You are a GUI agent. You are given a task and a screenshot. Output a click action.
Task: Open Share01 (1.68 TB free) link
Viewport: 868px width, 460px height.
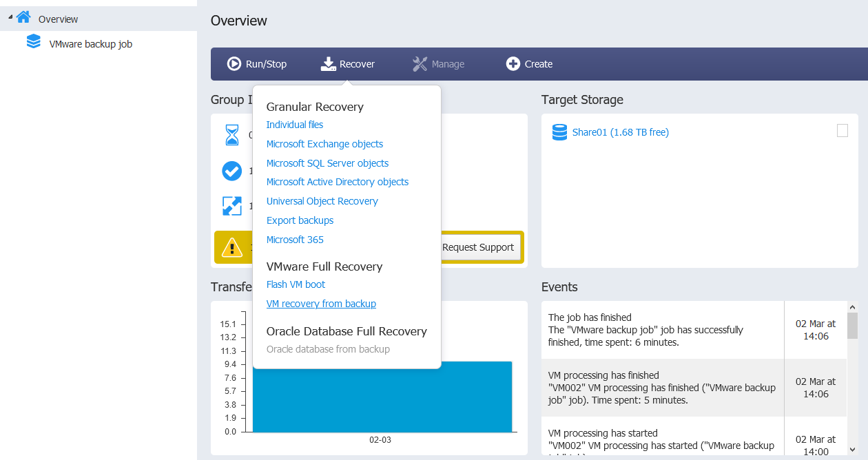pyautogui.click(x=621, y=132)
